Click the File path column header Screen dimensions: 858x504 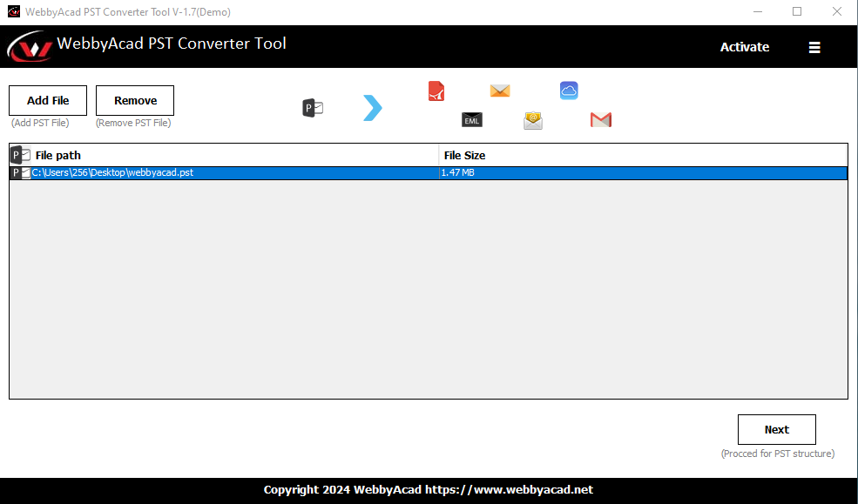click(225, 155)
